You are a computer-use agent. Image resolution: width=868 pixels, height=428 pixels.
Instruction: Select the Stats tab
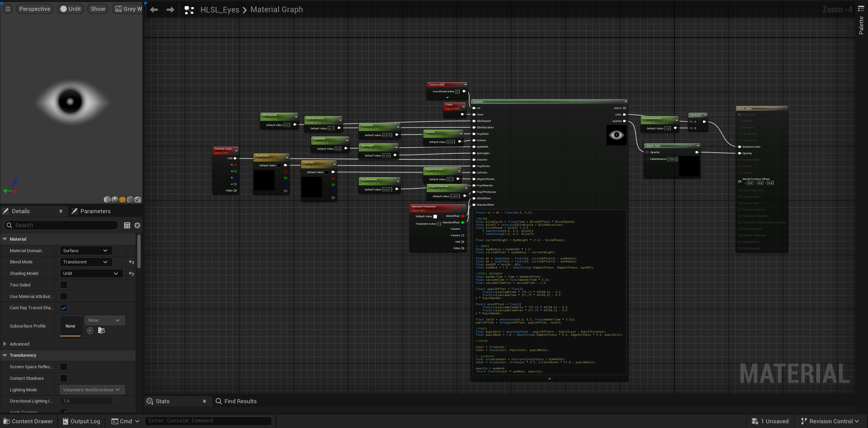tap(163, 401)
